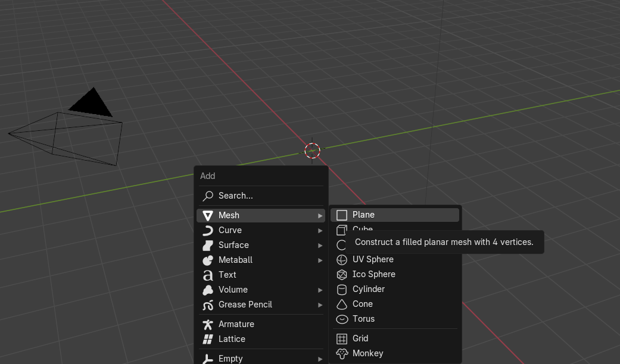Expand the Empty submenu arrow
This screenshot has height=364, width=620.
point(320,359)
